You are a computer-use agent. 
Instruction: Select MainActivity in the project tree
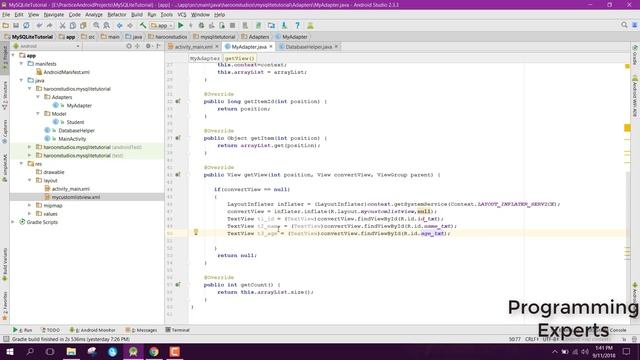(72, 139)
